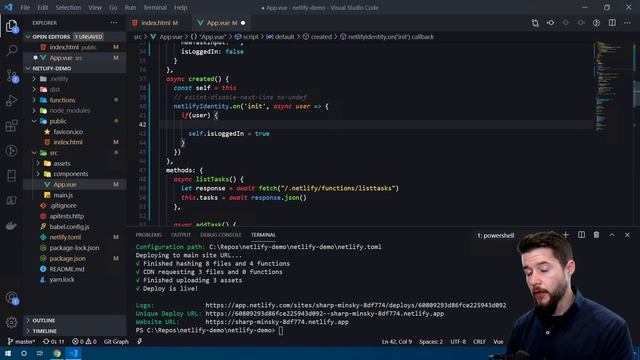Screen dimensions: 640x360
Task: Collapse the Open Editors section
Action: [75, 37]
